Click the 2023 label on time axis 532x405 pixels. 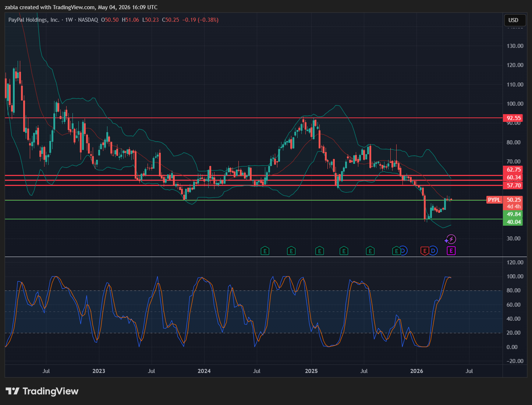tap(99, 371)
